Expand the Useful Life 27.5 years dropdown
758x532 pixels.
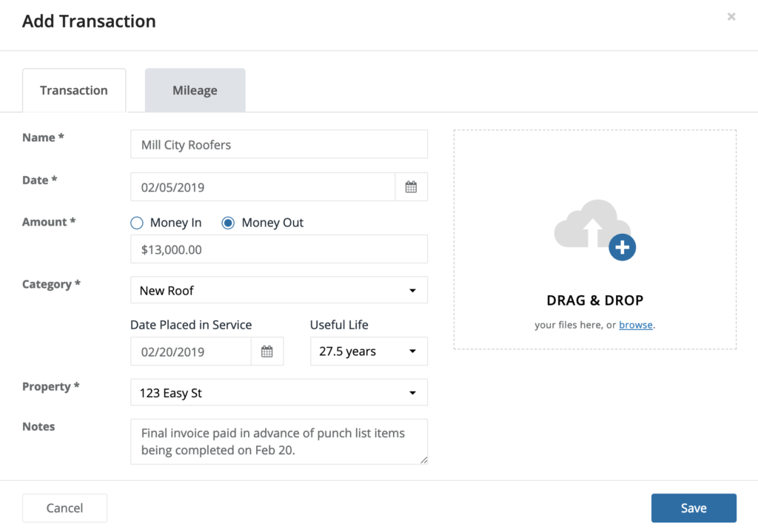(x=369, y=351)
